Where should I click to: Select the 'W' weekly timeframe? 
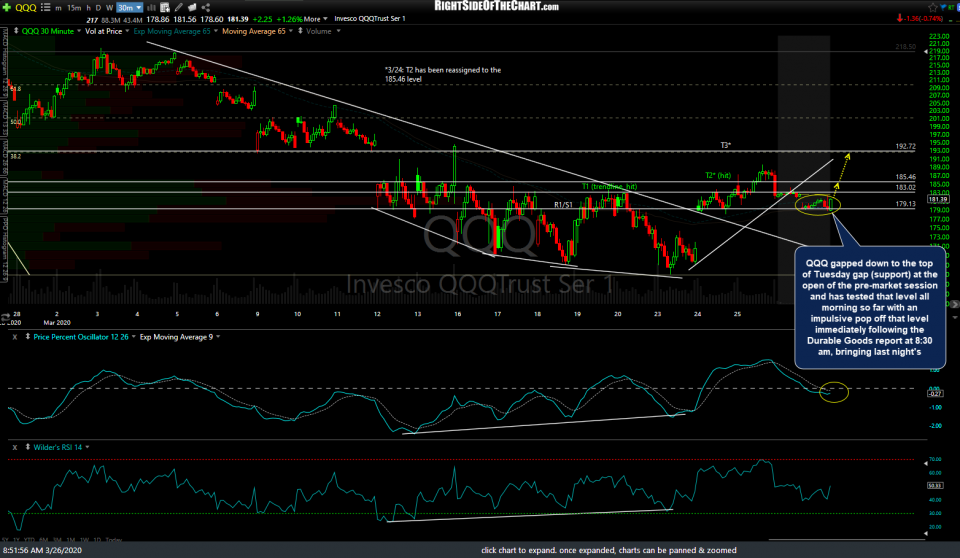click(x=110, y=8)
